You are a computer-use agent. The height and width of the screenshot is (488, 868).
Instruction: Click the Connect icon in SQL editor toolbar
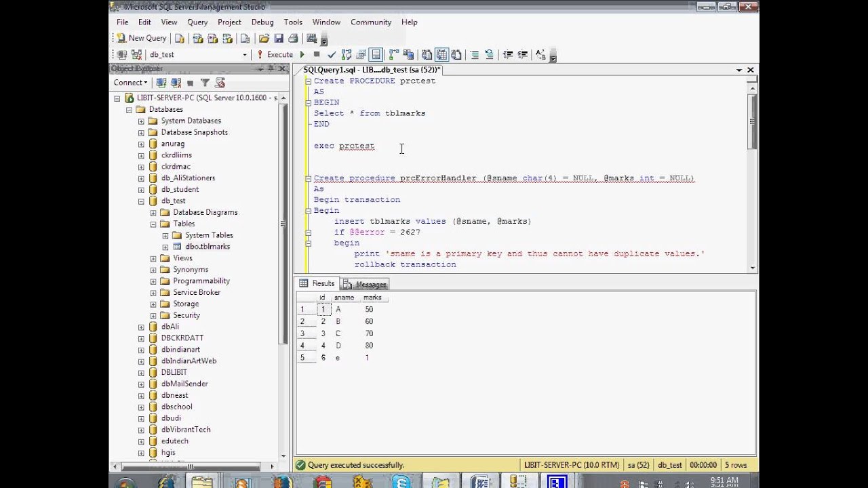(x=122, y=54)
